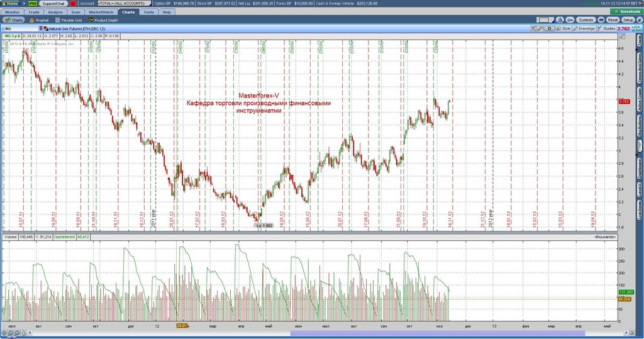Click the symbol link color icon
The height and width of the screenshot is (339, 644).
(x=45, y=29)
